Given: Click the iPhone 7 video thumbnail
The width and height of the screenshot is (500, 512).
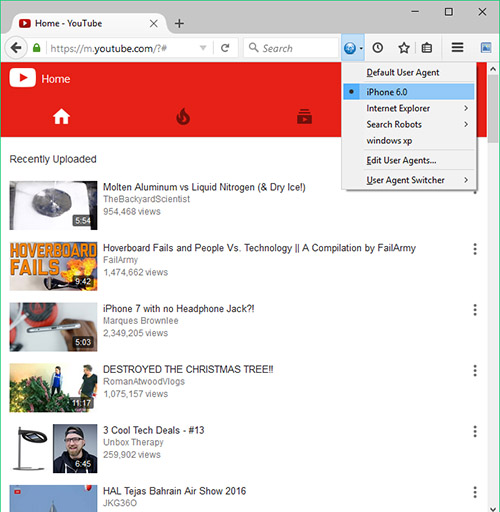Looking at the screenshot, I should coord(53,327).
